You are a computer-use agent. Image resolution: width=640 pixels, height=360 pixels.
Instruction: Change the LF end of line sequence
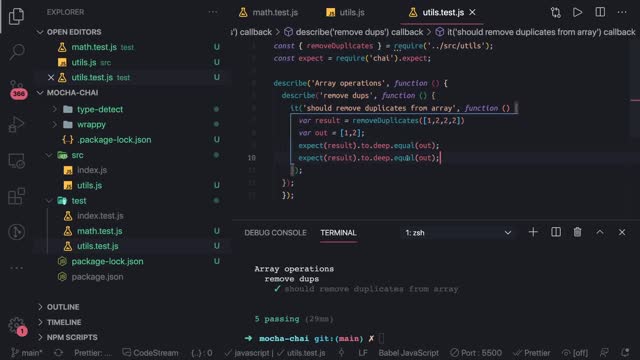coord(362,353)
